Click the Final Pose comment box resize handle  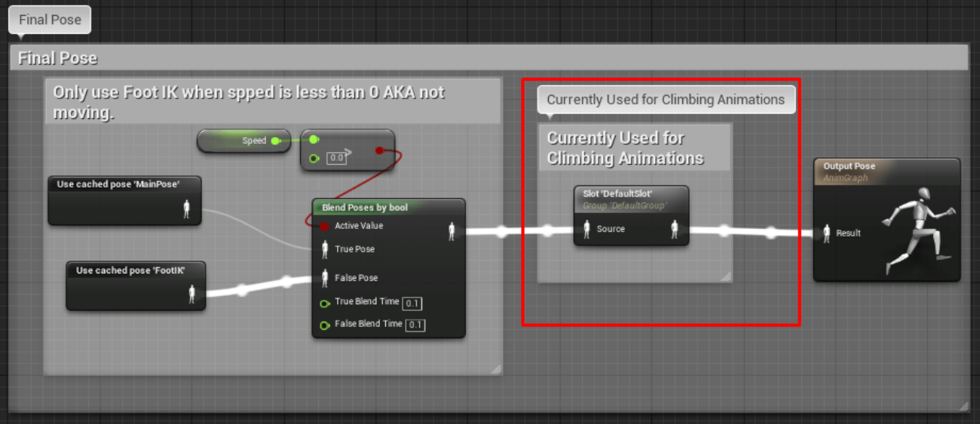(x=963, y=406)
